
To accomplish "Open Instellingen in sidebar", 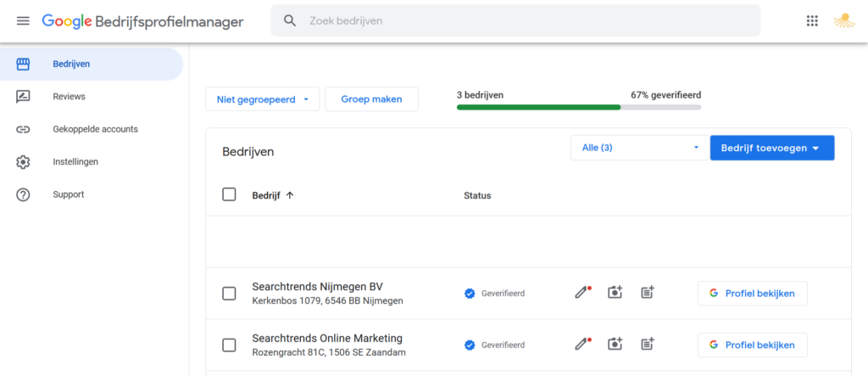I will tap(92, 162).
